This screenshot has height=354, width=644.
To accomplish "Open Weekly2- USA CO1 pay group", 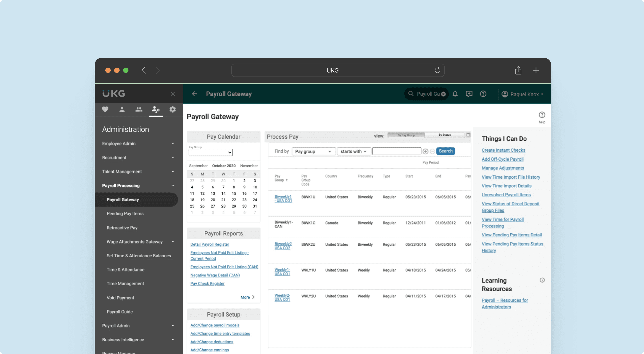I will 282,298.
